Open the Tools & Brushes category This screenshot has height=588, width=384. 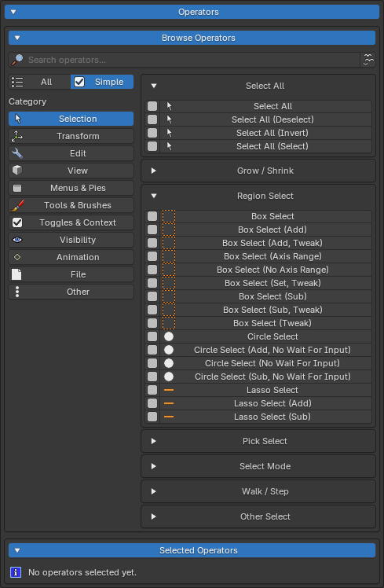click(71, 205)
